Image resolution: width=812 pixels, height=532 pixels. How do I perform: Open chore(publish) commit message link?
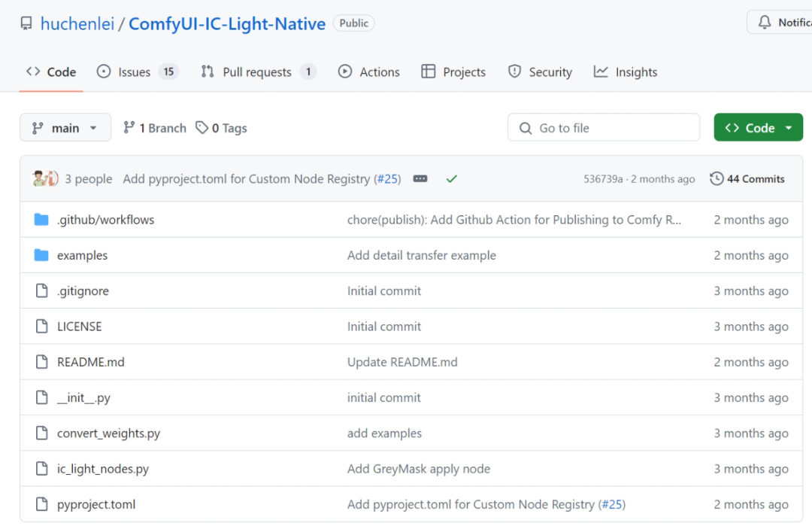514,220
